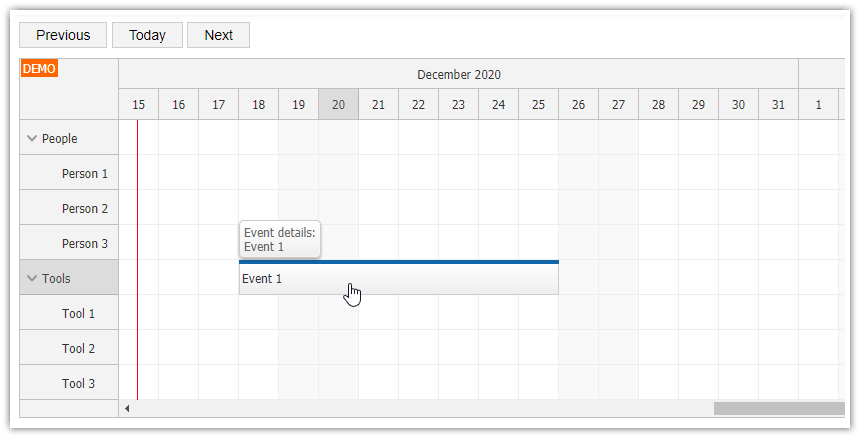Click the DEMO badge icon

[39, 69]
